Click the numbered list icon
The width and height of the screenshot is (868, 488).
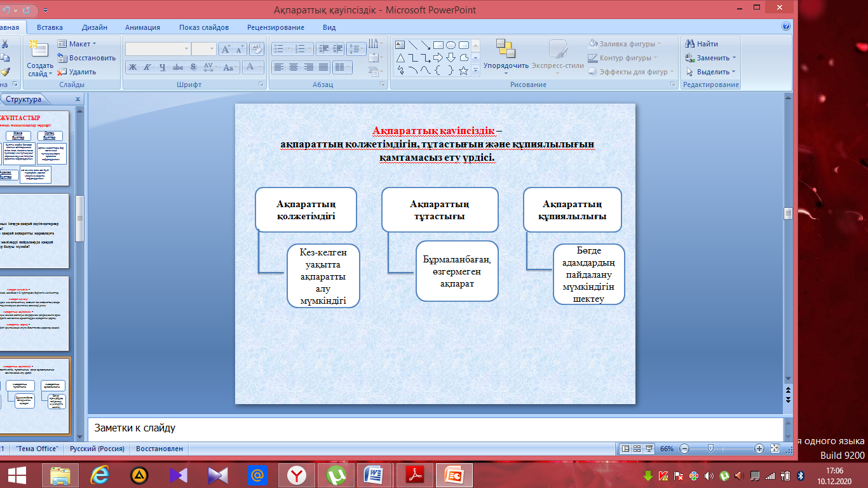(x=302, y=48)
